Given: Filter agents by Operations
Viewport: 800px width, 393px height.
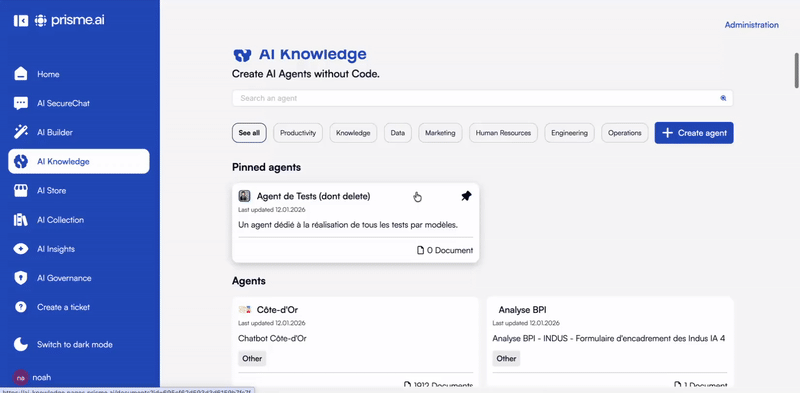Looking at the screenshot, I should pyautogui.click(x=624, y=133).
